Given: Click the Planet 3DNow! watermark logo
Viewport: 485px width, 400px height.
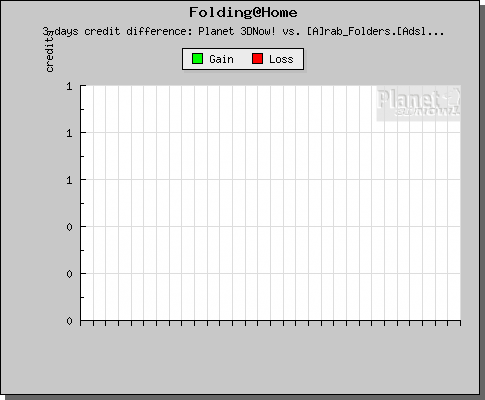Looking at the screenshot, I should click(419, 103).
